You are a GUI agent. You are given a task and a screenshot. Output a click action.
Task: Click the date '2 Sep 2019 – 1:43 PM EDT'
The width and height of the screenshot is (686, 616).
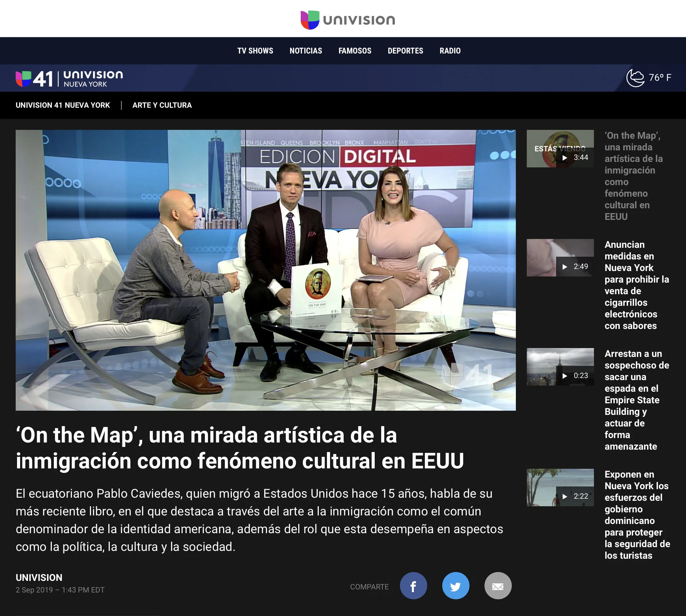60,590
